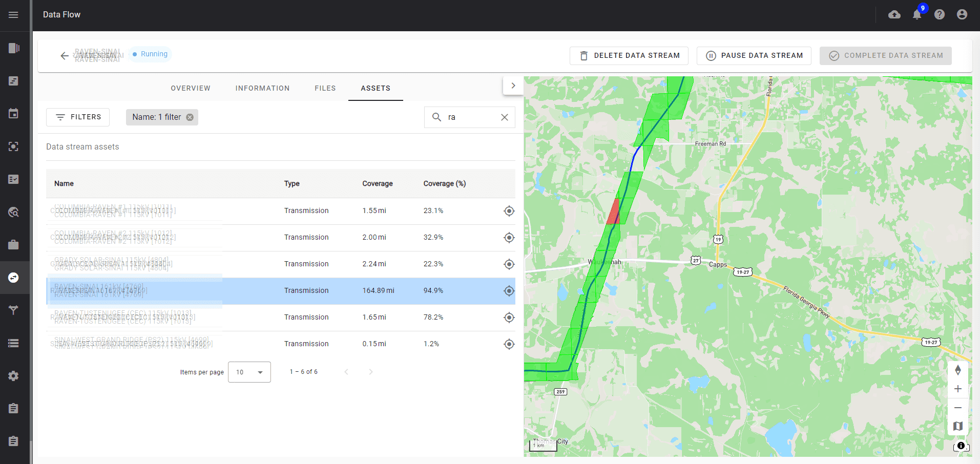Open the sidebar calendar icon
The image size is (980, 464).
[14, 114]
